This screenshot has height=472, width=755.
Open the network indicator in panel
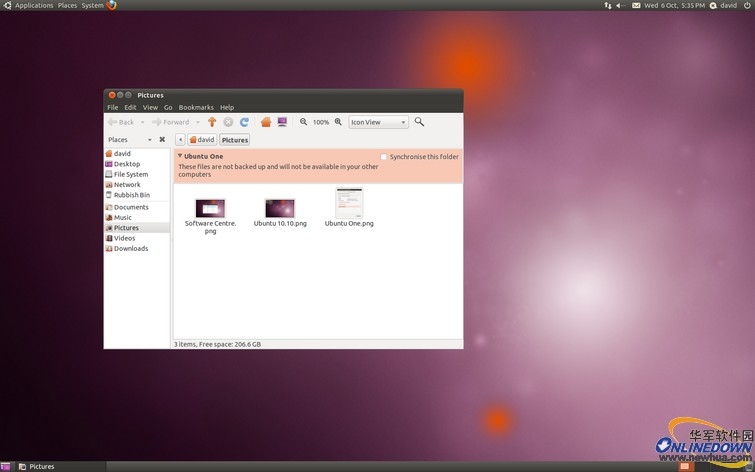click(608, 5)
